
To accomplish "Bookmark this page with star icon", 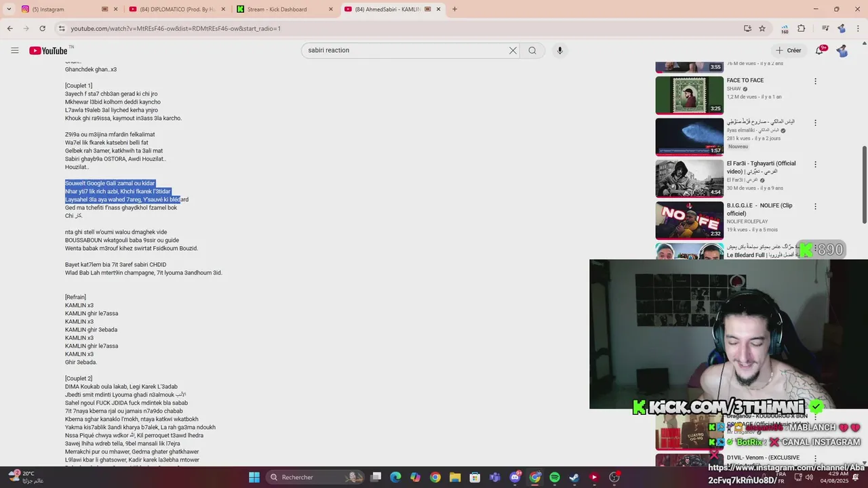I will 762,28.
